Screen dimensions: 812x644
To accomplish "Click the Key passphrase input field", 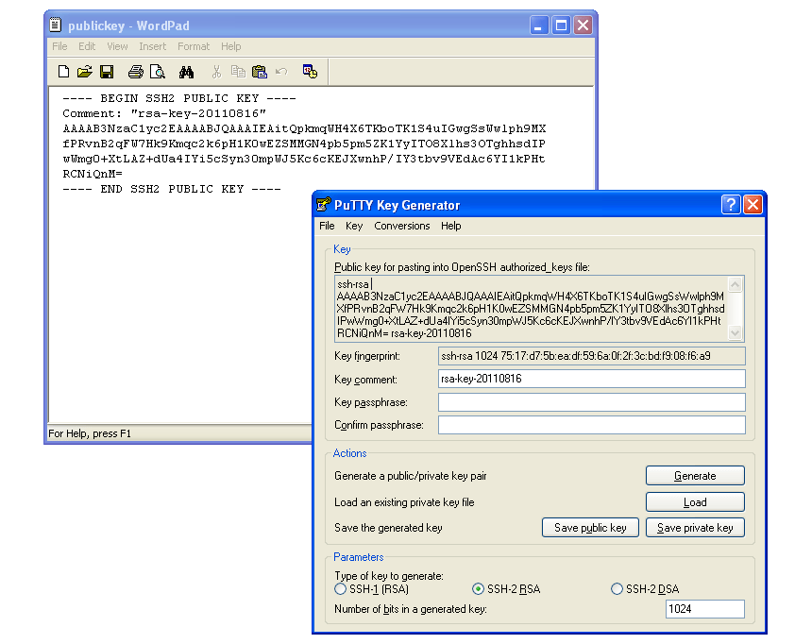I will tap(591, 401).
